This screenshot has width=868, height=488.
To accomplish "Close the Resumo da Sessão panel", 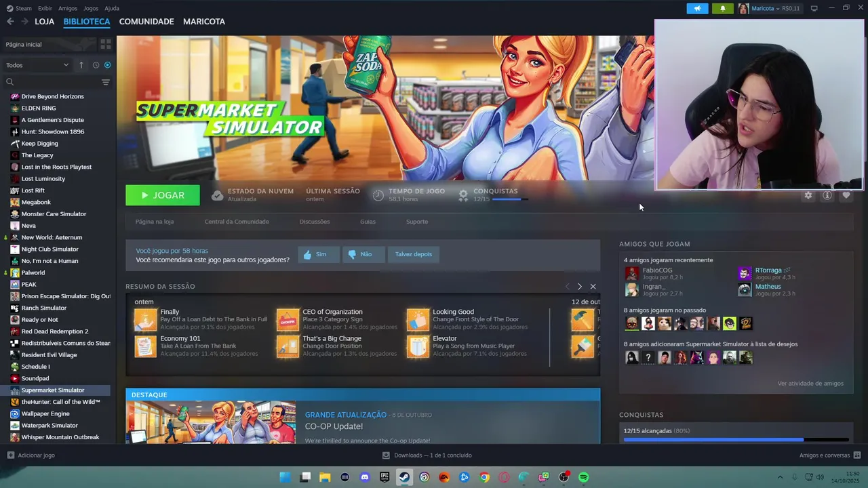I will pyautogui.click(x=593, y=287).
